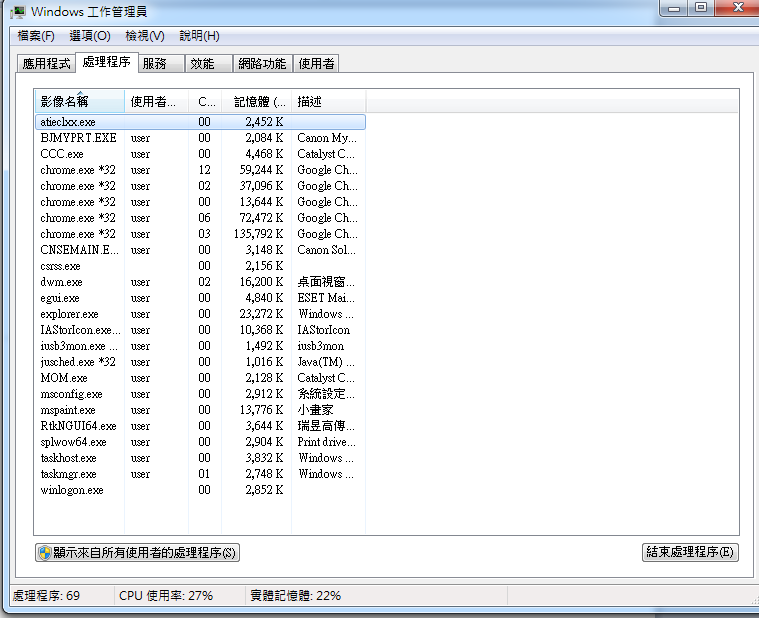Click the Task Manager title bar icon
This screenshot has height=629, width=762.
[x=17, y=12]
